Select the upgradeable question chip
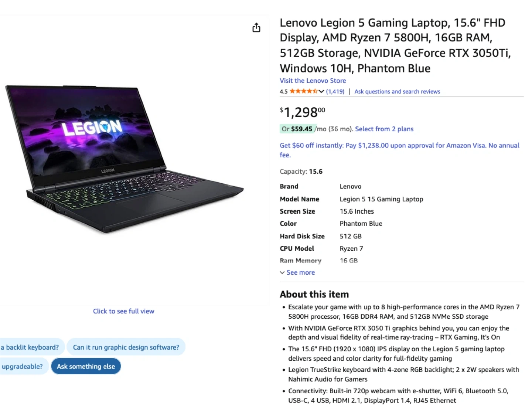Screen dimensions: 532x407 24,366
